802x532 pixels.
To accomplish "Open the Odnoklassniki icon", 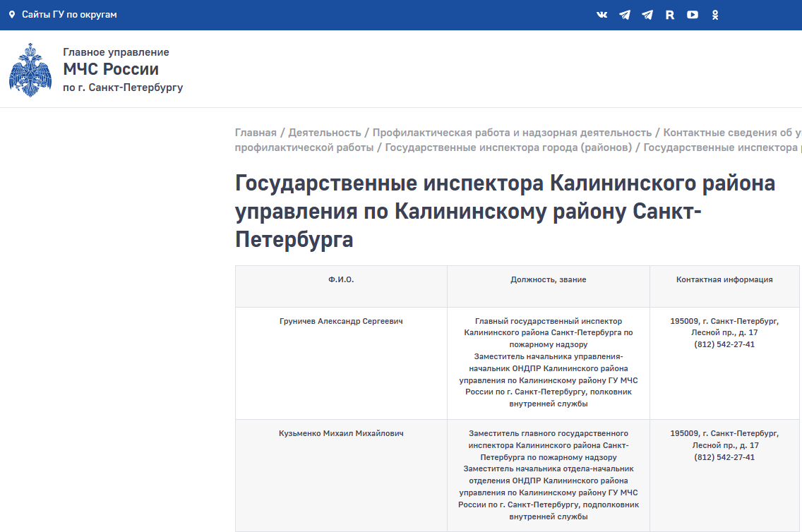I will 715,15.
